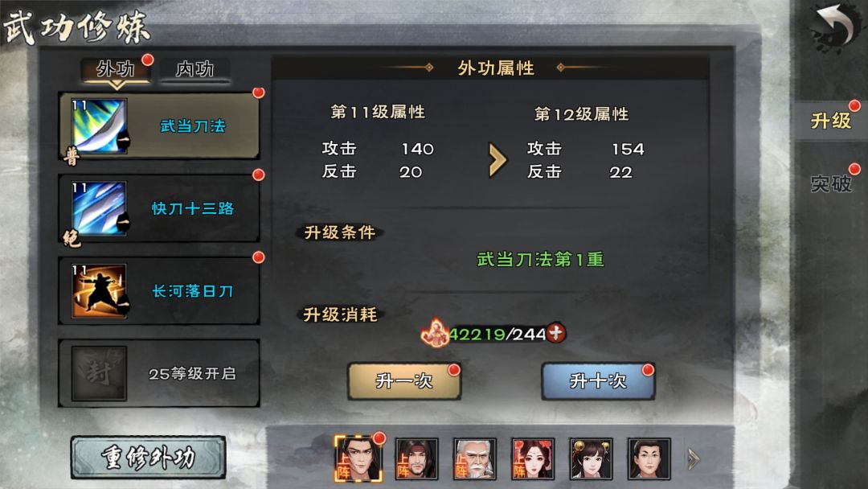Add more resource with the red plus

click(556, 333)
